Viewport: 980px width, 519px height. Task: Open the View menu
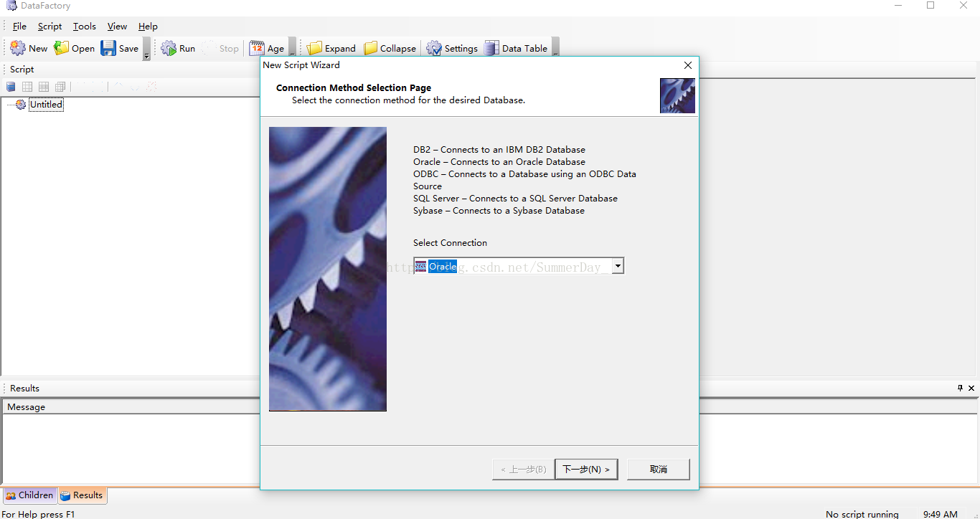(x=117, y=27)
